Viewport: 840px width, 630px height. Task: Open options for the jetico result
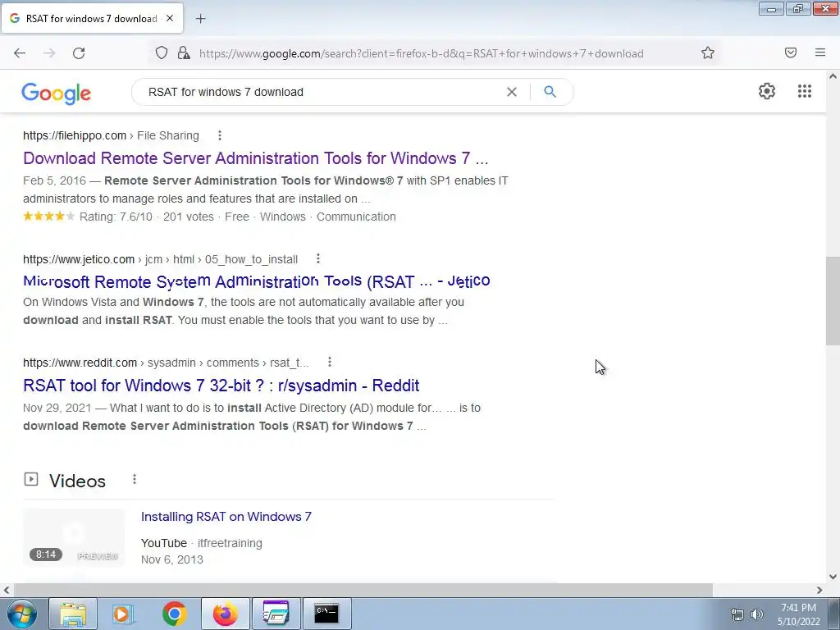pyautogui.click(x=318, y=259)
